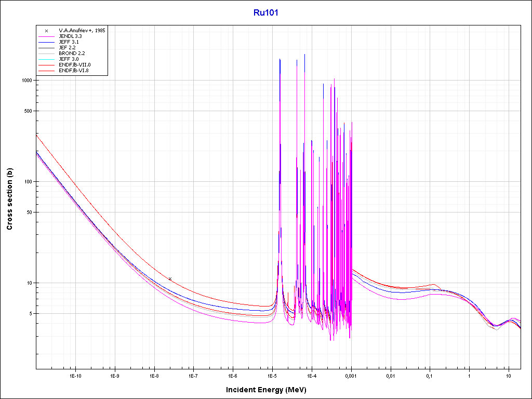Click the 0,1 x-axis tick label

click(x=430, y=375)
